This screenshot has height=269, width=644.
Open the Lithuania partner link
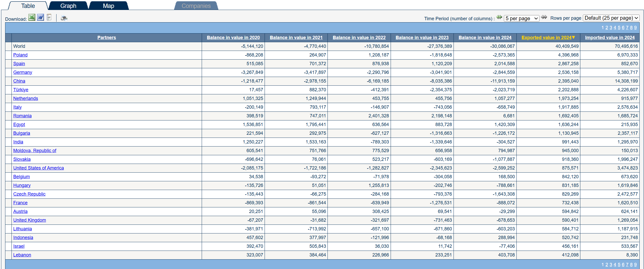point(22,229)
